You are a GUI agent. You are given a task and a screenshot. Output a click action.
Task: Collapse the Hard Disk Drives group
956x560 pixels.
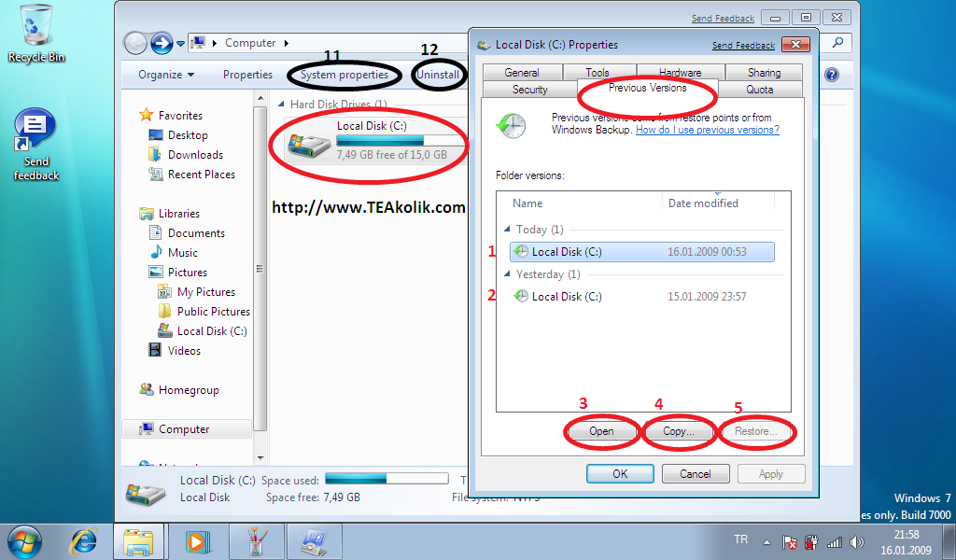point(281,105)
